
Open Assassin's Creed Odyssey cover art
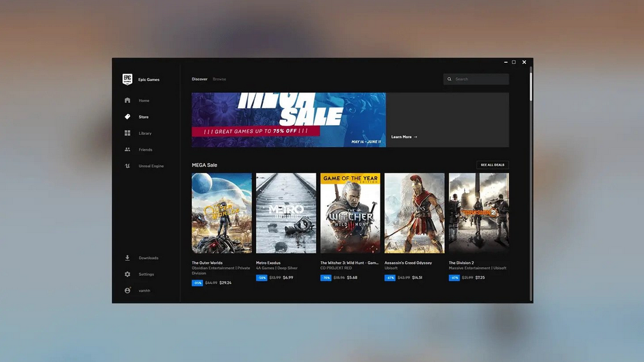[414, 213]
